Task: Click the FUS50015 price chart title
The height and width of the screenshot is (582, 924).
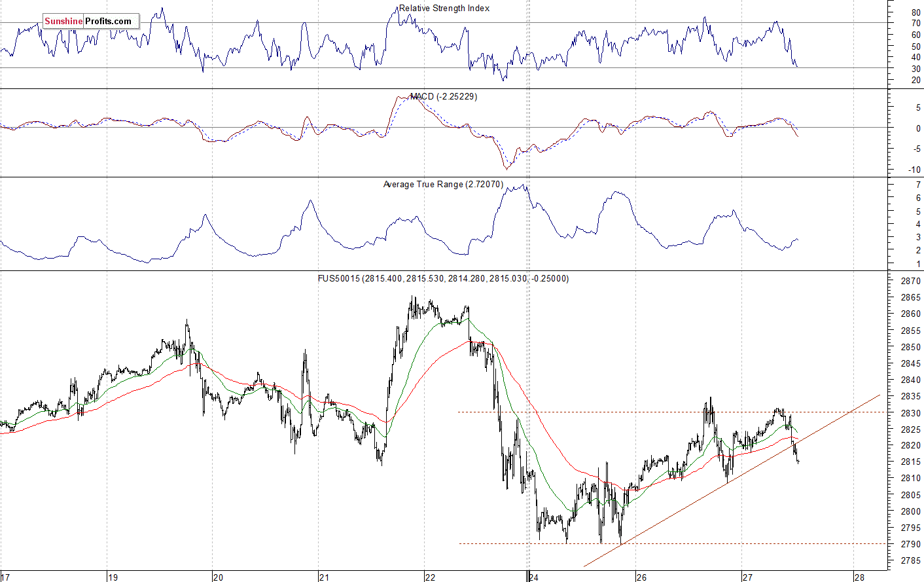Action: (444, 279)
